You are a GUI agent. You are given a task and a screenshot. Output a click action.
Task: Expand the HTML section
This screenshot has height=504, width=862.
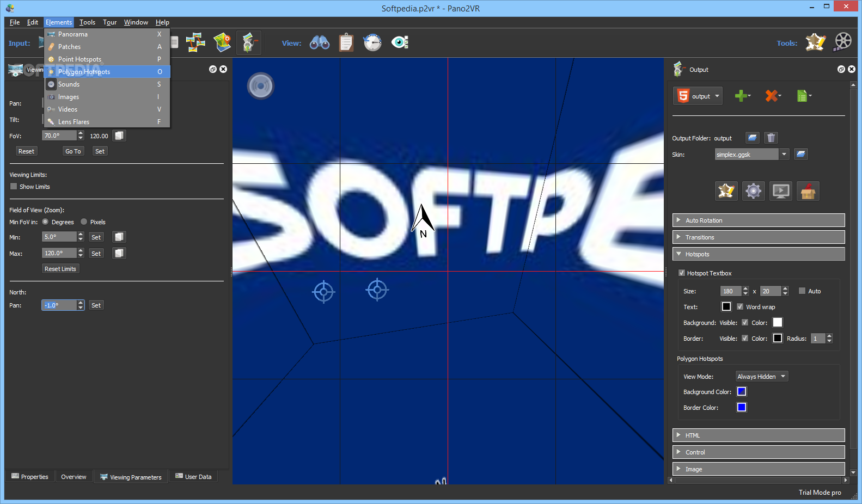pyautogui.click(x=759, y=435)
